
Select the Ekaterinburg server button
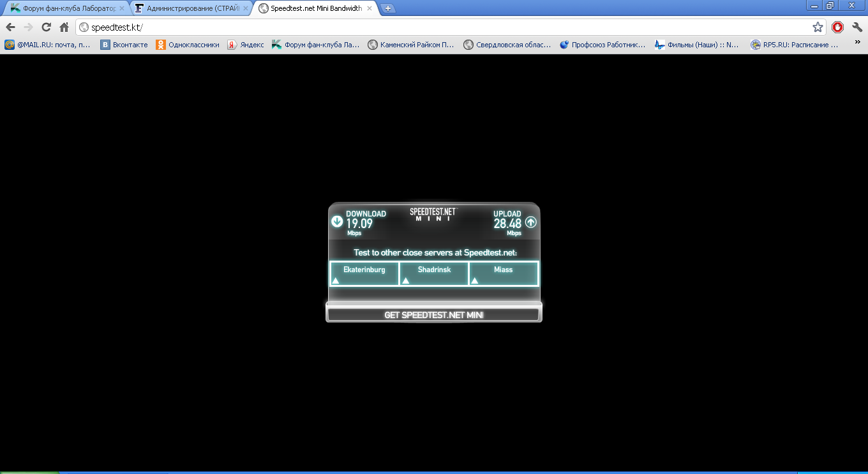(364, 273)
